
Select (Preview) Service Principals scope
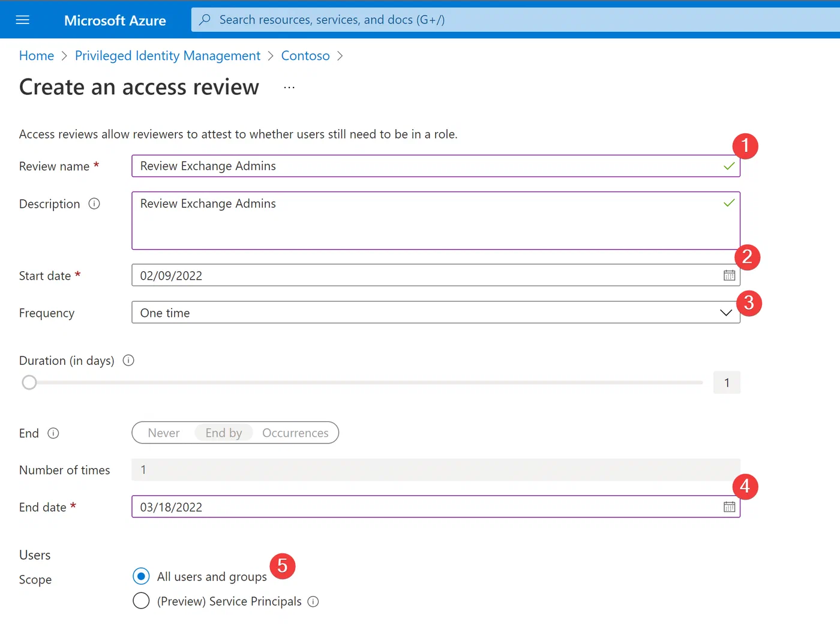(x=141, y=601)
